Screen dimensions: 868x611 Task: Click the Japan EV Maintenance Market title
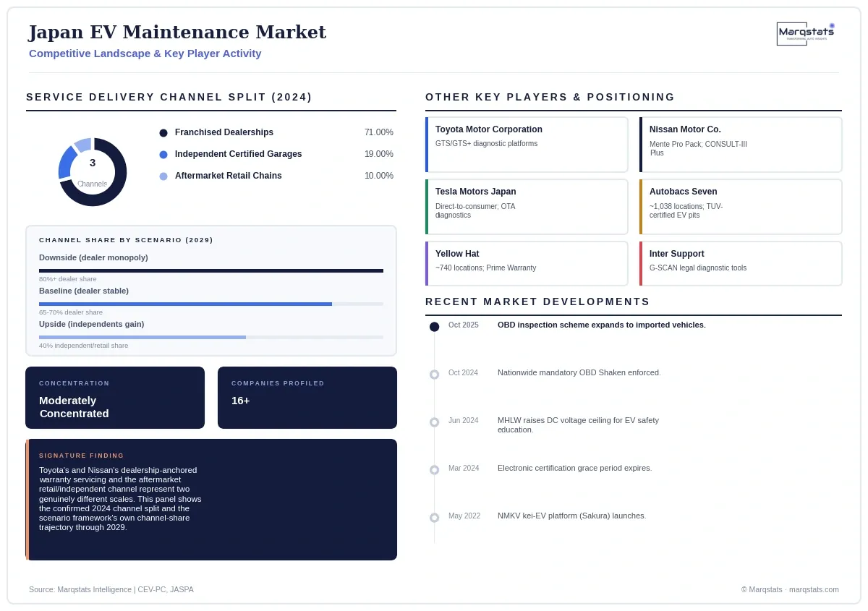(x=177, y=32)
